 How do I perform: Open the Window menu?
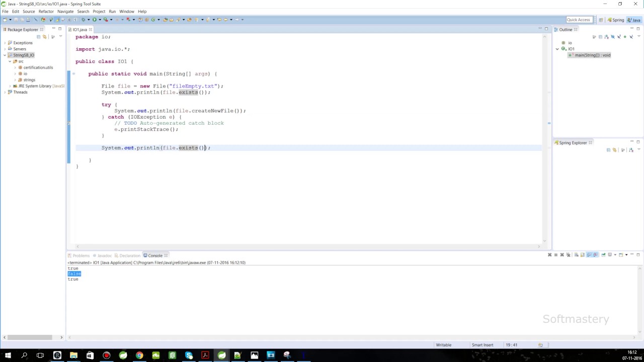pyautogui.click(x=126, y=11)
